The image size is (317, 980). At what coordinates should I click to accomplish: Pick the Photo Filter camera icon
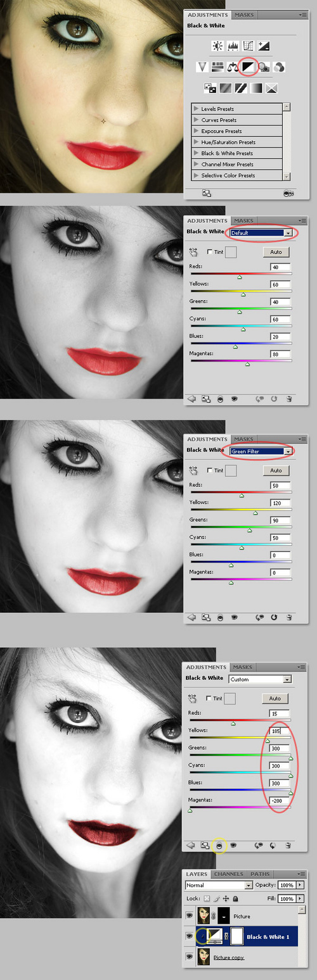click(264, 66)
